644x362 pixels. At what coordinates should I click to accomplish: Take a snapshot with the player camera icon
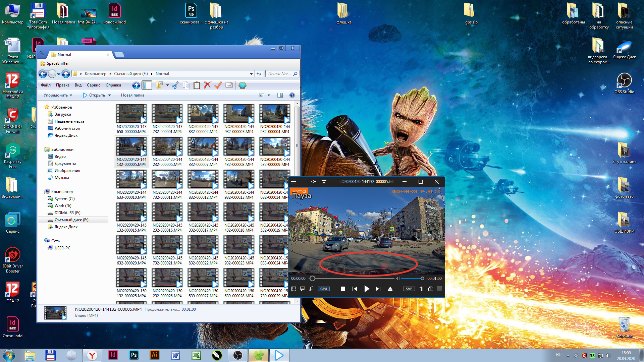pos(431,289)
